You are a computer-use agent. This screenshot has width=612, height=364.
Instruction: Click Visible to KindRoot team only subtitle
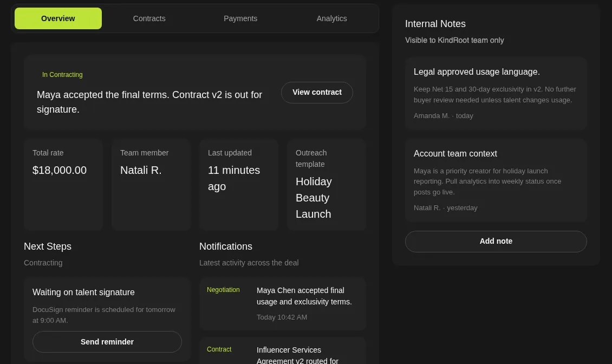tap(454, 40)
